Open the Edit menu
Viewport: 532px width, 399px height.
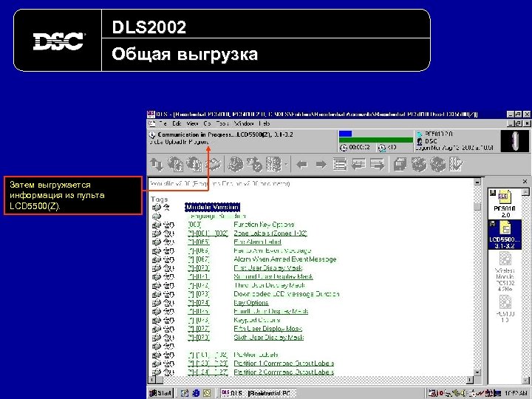click(x=177, y=123)
